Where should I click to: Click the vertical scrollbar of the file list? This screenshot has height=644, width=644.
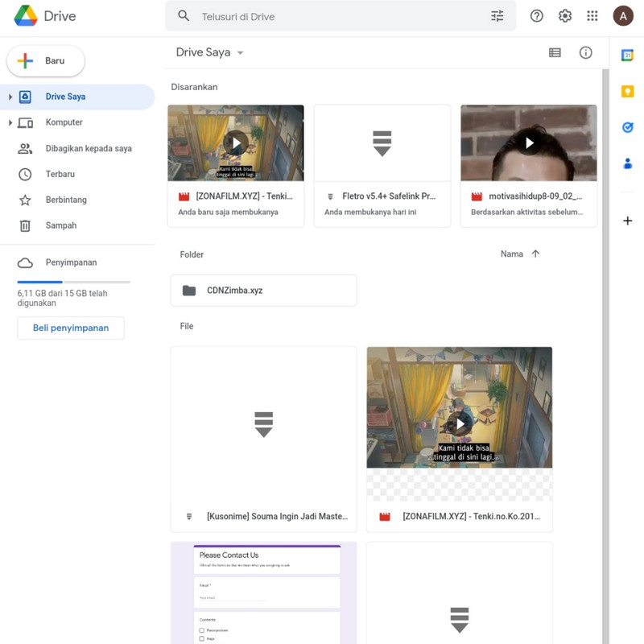[605, 357]
